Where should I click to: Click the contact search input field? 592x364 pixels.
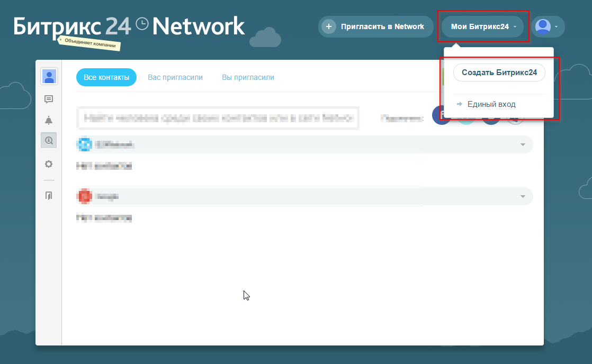pyautogui.click(x=218, y=118)
